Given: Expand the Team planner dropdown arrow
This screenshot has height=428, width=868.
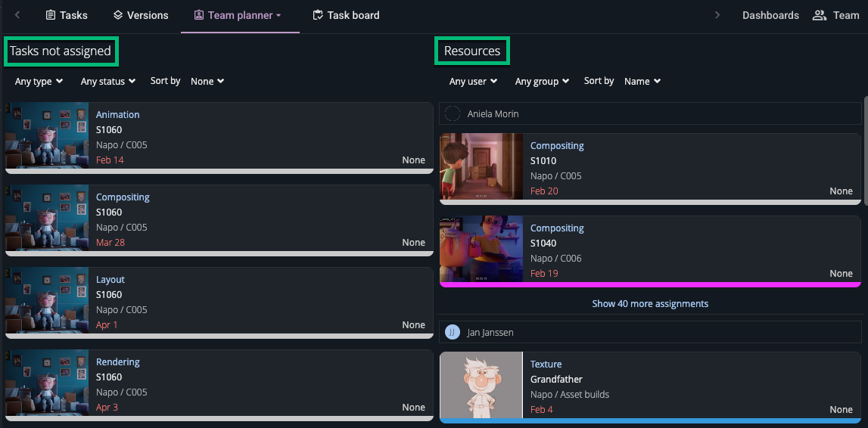Looking at the screenshot, I should 278,15.
